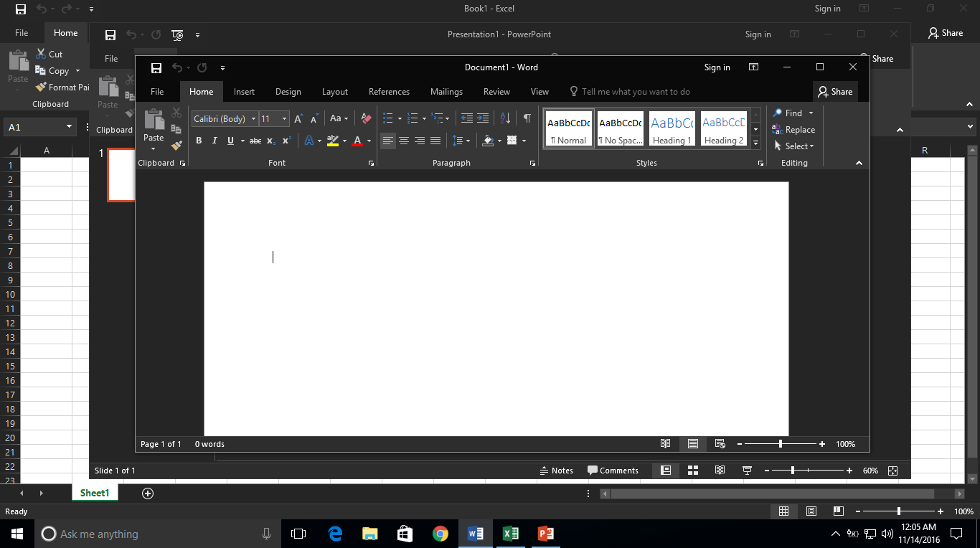Start PowerPoint slideshow from Quick Access toolbar
The height and width of the screenshot is (548, 980).
[178, 34]
